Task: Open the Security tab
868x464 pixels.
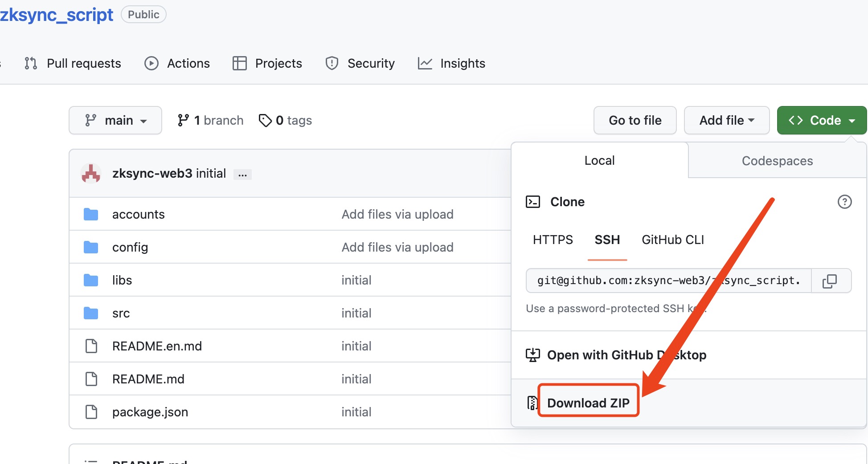Action: point(360,63)
